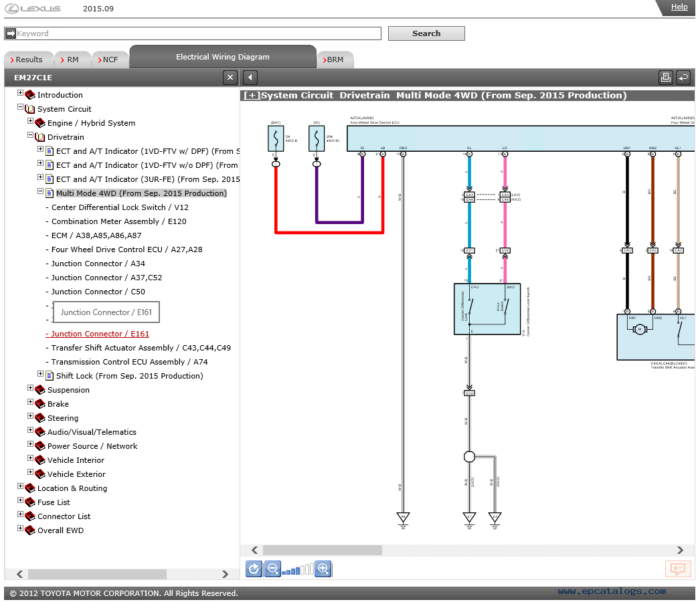Screen dimensions: 700x602
Task: Open the Help link
Action: (679, 7)
